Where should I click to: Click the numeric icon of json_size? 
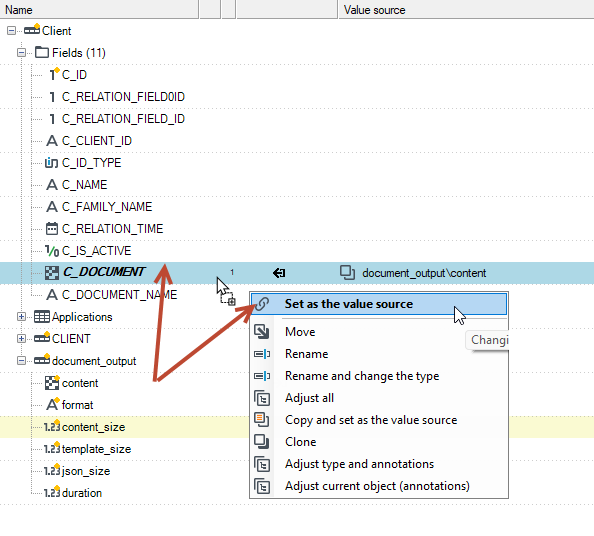[x=52, y=470]
